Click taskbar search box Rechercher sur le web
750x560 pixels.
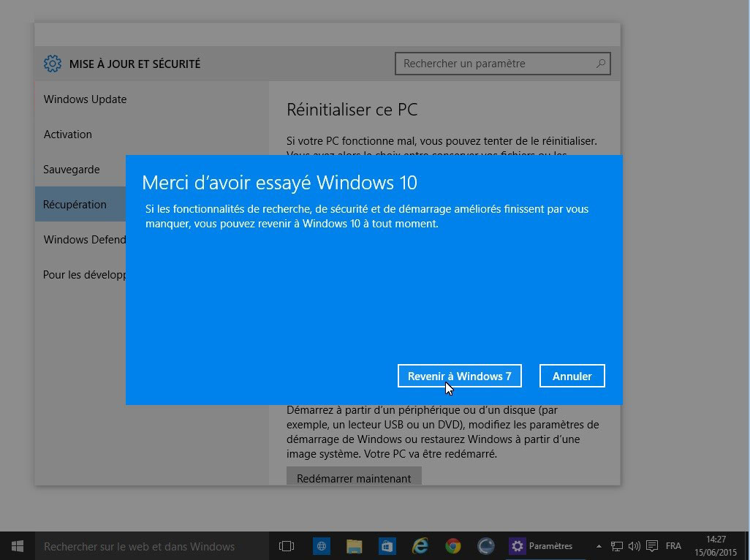152,545
